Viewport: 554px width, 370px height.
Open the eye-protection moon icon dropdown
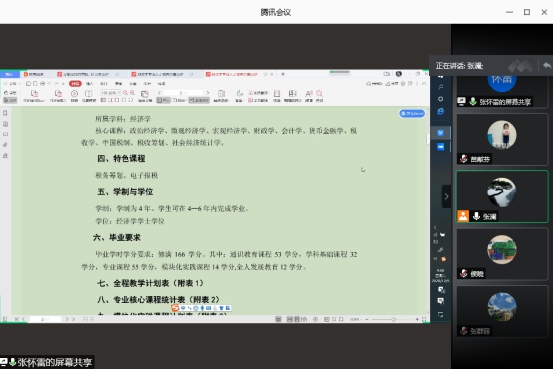pos(240,96)
